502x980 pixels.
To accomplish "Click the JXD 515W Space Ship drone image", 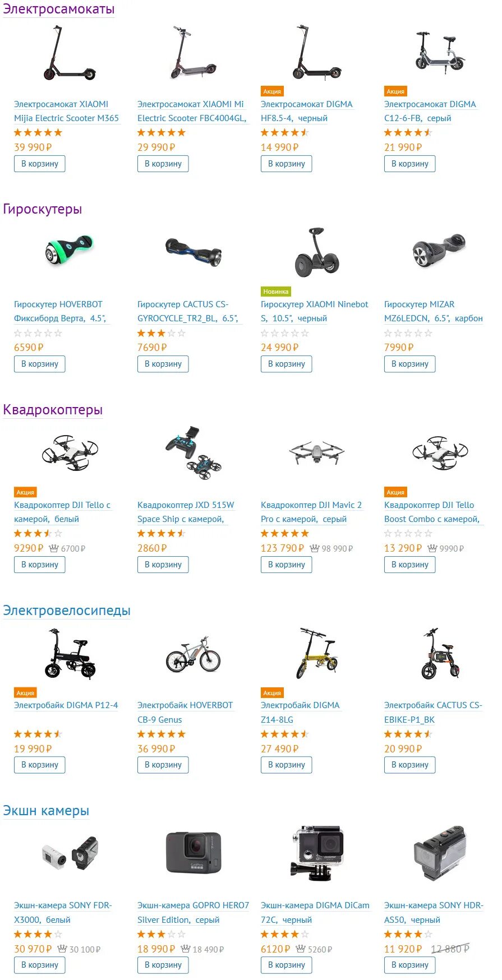I will click(x=194, y=452).
